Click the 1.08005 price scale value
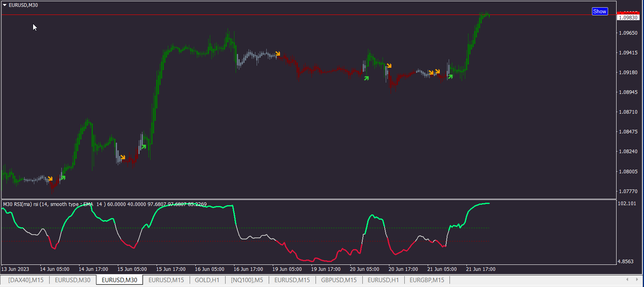This screenshot has width=644, height=287. click(x=628, y=172)
